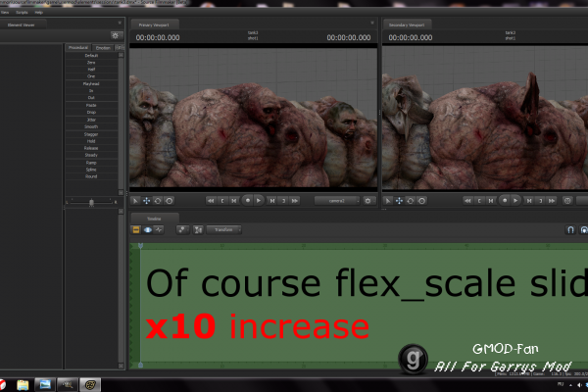Apply the Stagger preset
Screen dimensions: 588x392
click(91, 134)
